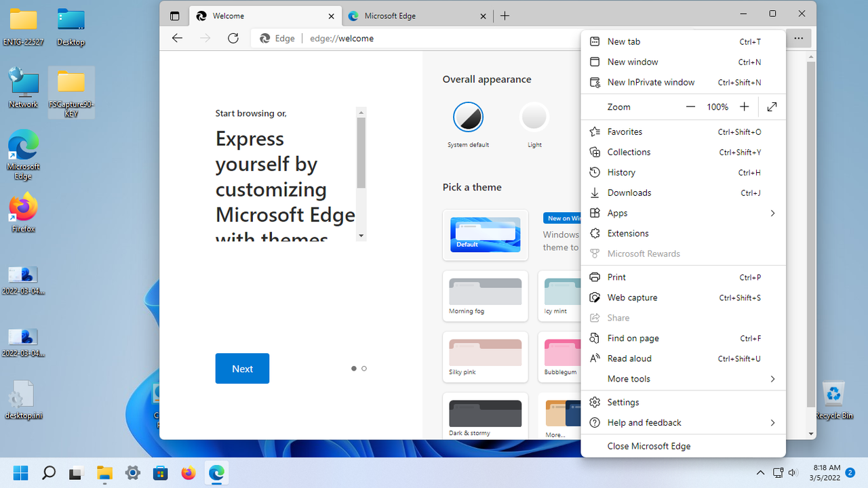Expand the Apps submenu
The height and width of the screenshot is (488, 868).
click(684, 213)
